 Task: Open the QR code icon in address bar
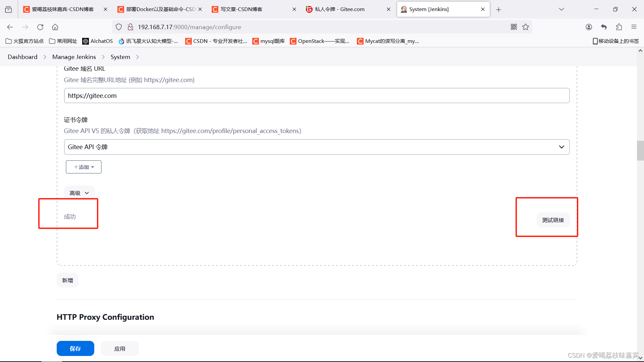[x=514, y=27]
